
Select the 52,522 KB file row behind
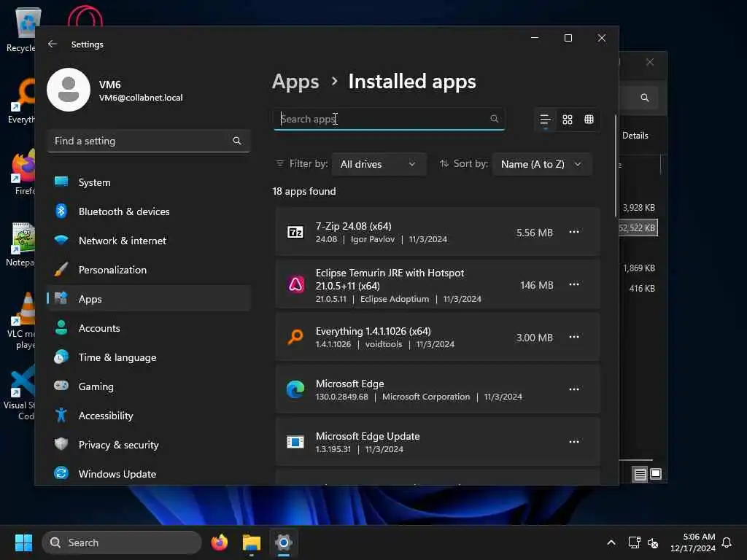pos(638,227)
